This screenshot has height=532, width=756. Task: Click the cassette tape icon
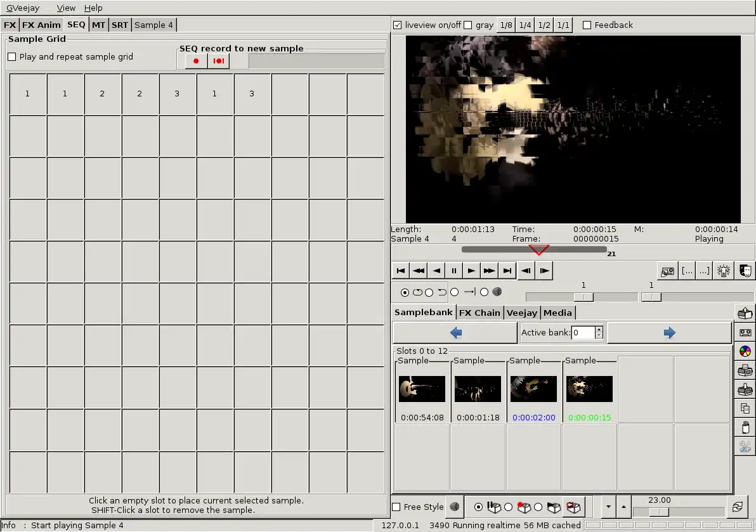(x=745, y=332)
